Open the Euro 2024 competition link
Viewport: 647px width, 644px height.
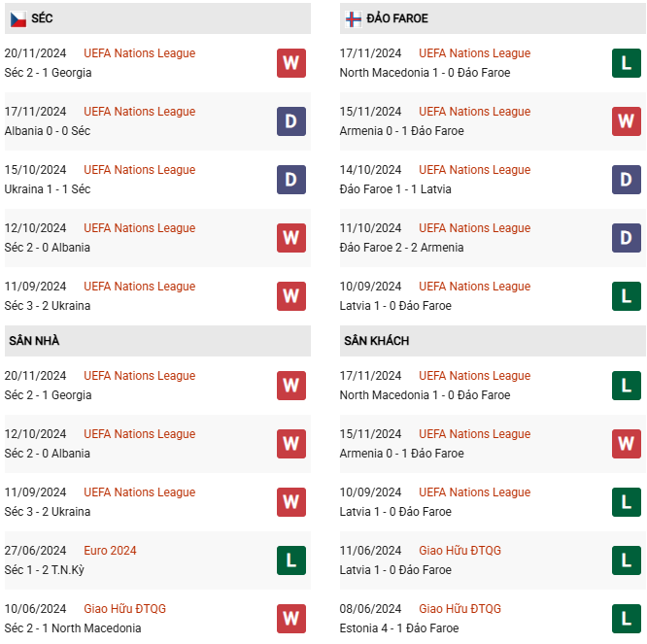point(110,551)
